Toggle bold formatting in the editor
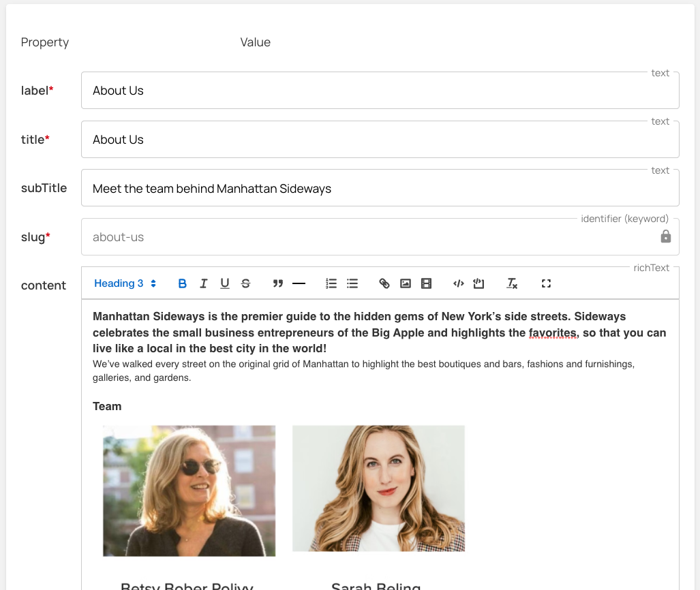Image resolution: width=700 pixels, height=590 pixels. click(182, 284)
